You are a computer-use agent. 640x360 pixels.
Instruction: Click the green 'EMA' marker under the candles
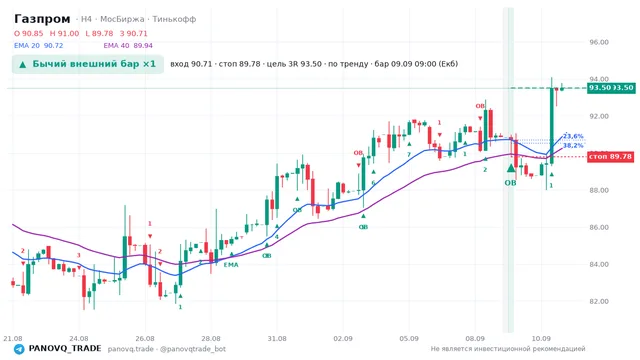(x=231, y=264)
